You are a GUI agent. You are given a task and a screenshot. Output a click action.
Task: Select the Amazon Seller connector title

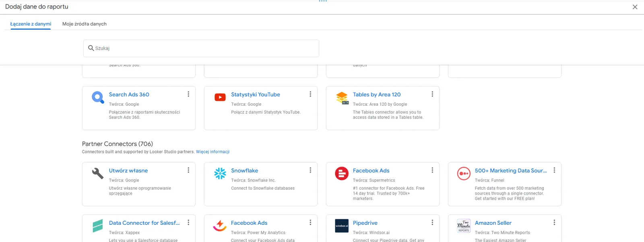493,223
